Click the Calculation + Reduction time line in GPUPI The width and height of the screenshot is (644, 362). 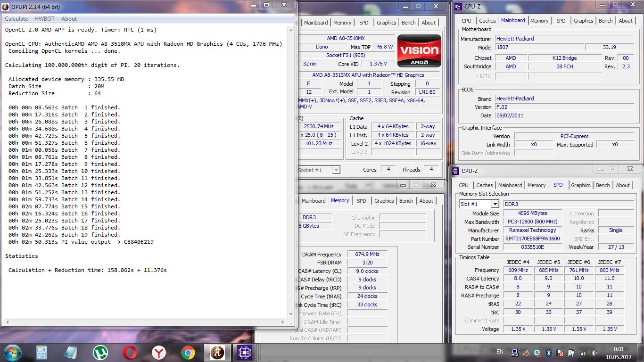pos(88,270)
